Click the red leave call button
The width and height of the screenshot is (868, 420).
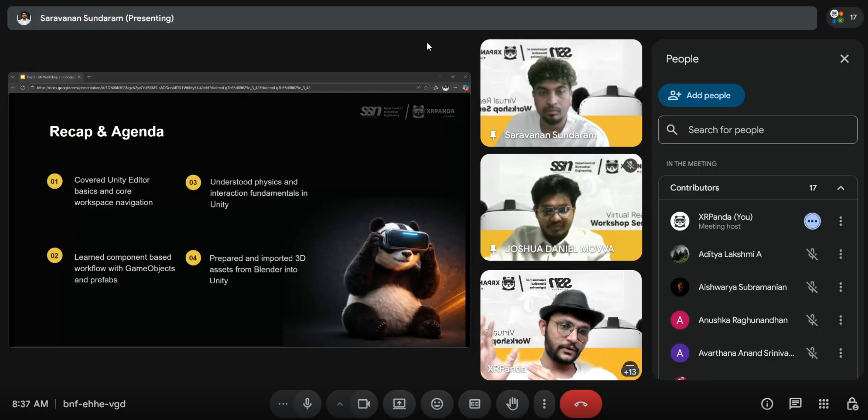(581, 404)
